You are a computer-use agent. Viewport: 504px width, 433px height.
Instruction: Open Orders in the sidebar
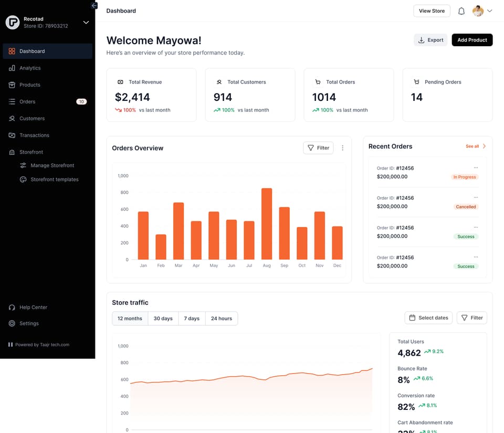tap(48, 101)
